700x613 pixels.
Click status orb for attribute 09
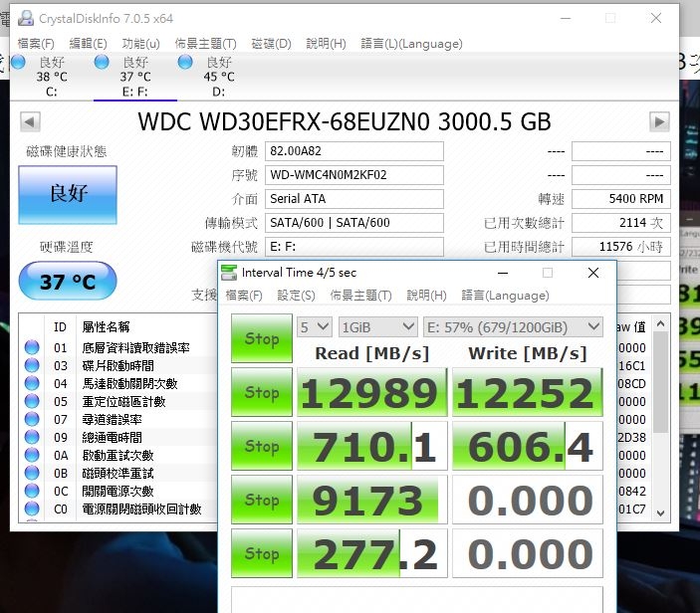(32, 437)
